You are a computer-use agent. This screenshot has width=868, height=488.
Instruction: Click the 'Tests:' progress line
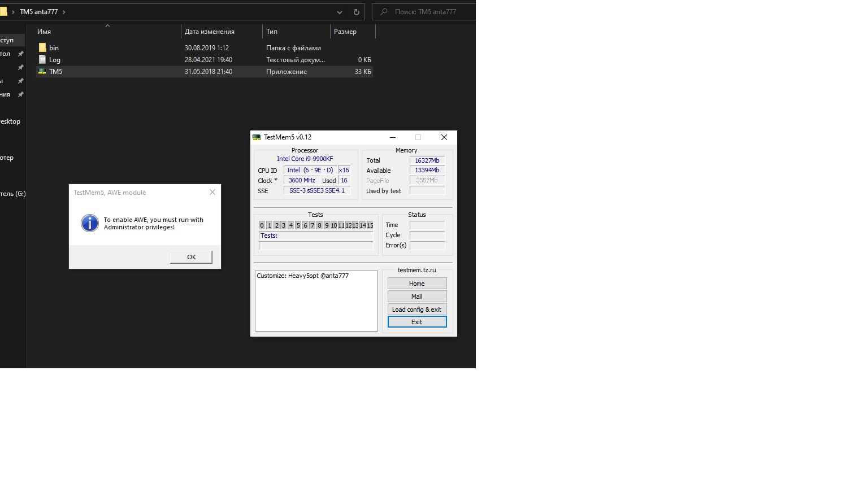(x=316, y=236)
